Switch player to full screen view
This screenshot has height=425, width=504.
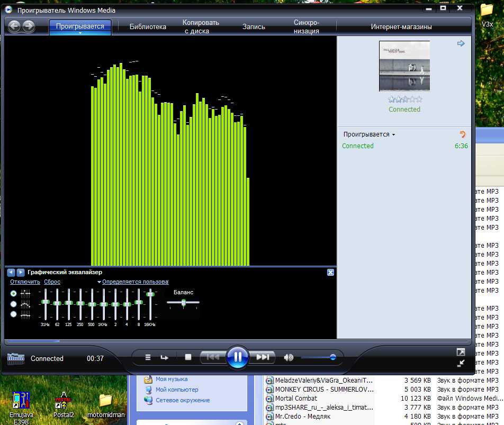[x=461, y=352]
